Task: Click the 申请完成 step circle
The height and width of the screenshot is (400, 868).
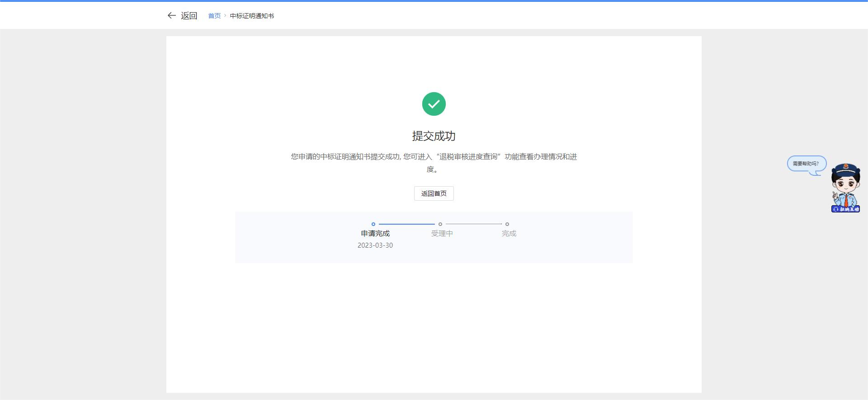Action: click(x=373, y=224)
